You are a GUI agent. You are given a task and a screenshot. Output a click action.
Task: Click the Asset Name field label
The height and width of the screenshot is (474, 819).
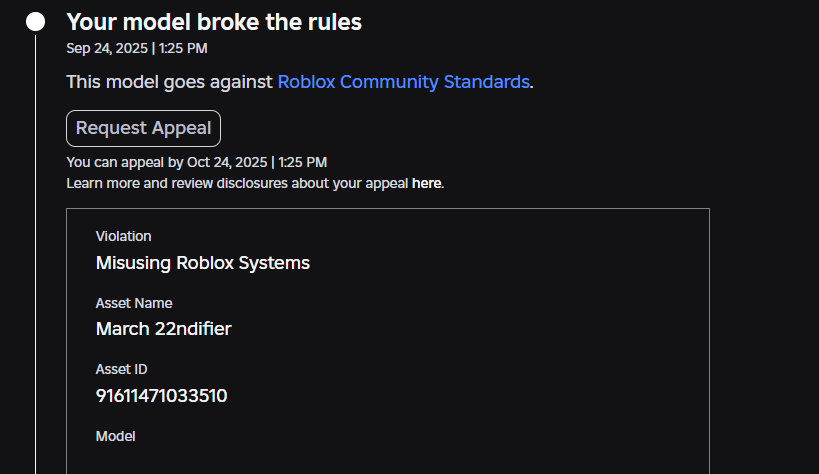(134, 303)
